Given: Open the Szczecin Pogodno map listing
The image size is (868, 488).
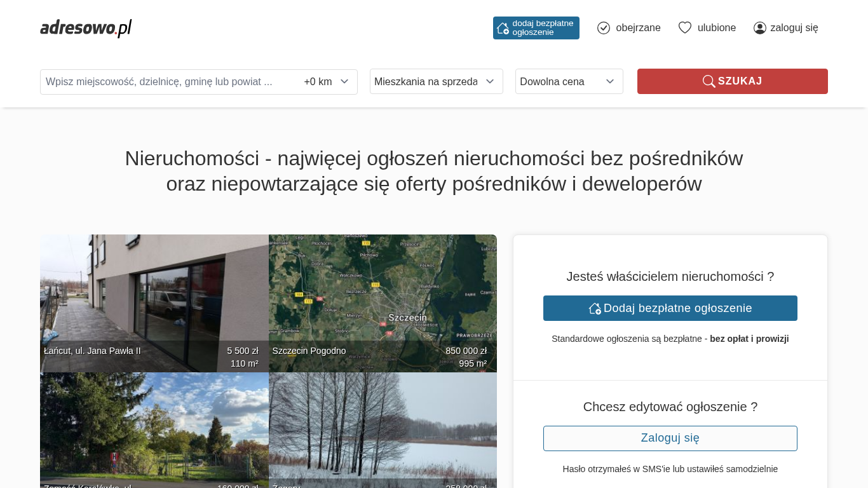Looking at the screenshot, I should (x=383, y=303).
